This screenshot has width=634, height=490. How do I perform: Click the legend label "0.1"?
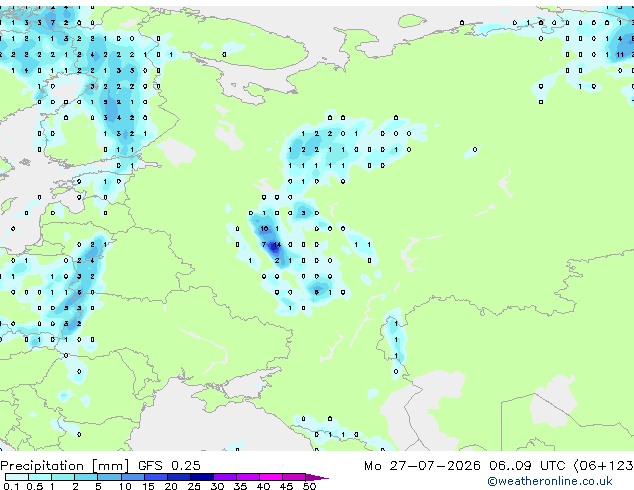11,486
